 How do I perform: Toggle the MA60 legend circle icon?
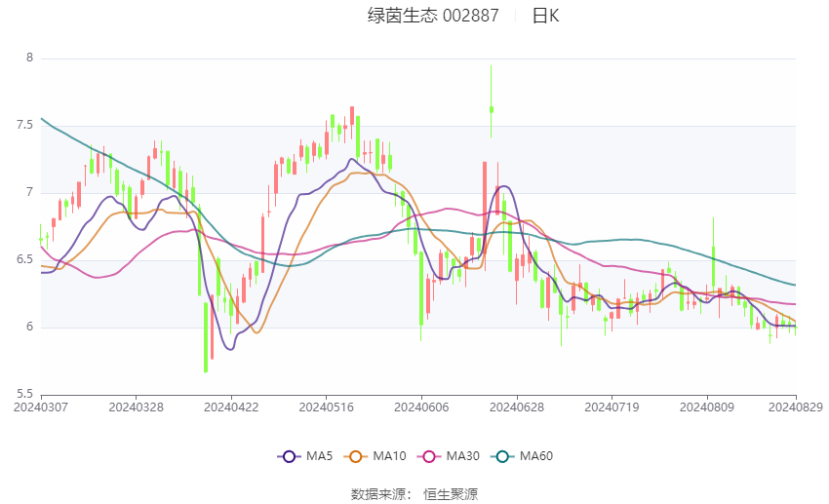502,456
